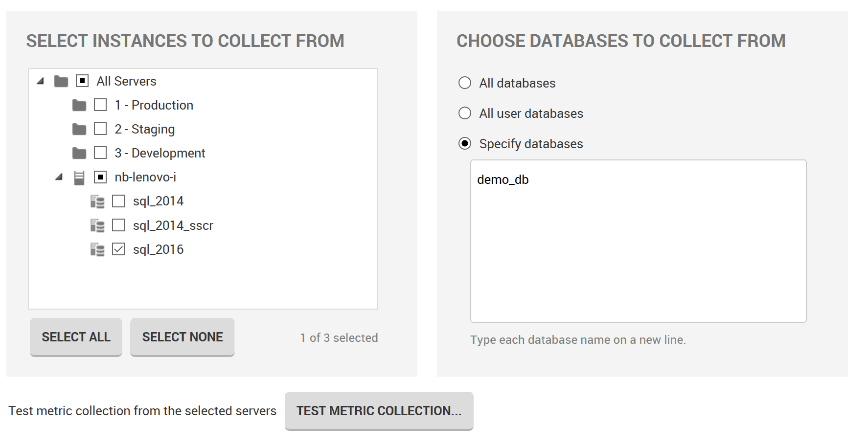Collapse the All Servers tree node
The width and height of the screenshot is (868, 448).
[x=41, y=81]
